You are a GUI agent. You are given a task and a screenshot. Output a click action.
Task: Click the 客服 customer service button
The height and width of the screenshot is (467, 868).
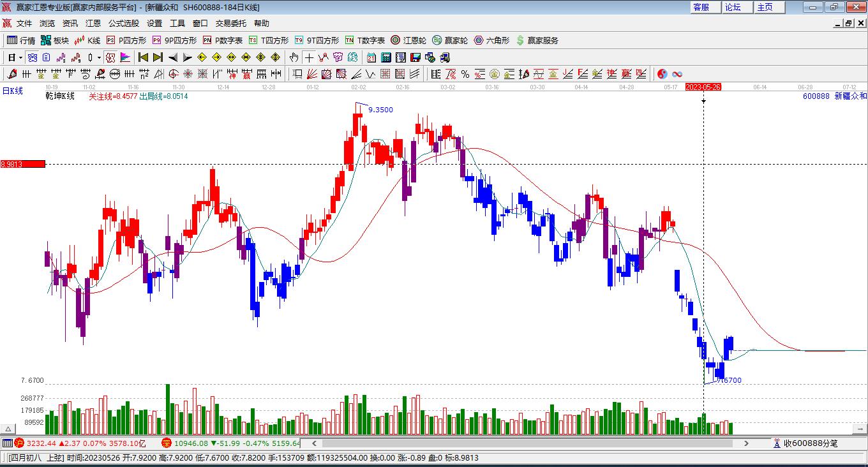click(x=706, y=7)
